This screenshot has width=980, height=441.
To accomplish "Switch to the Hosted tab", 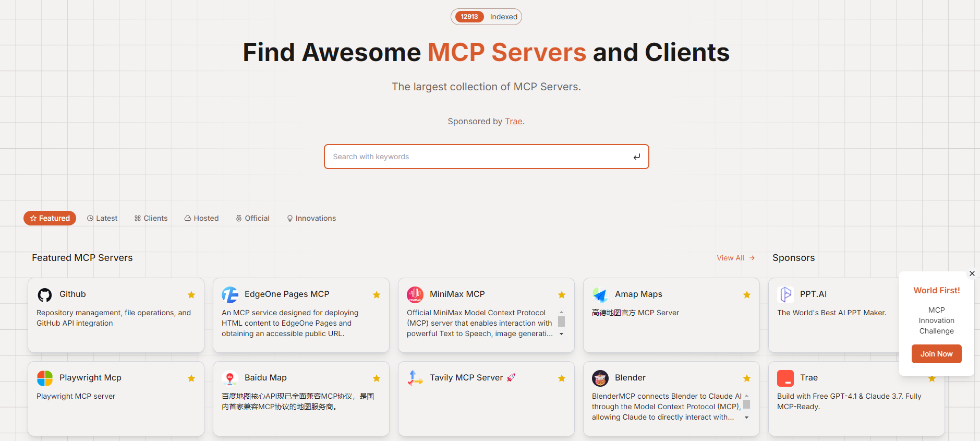I will 201,218.
